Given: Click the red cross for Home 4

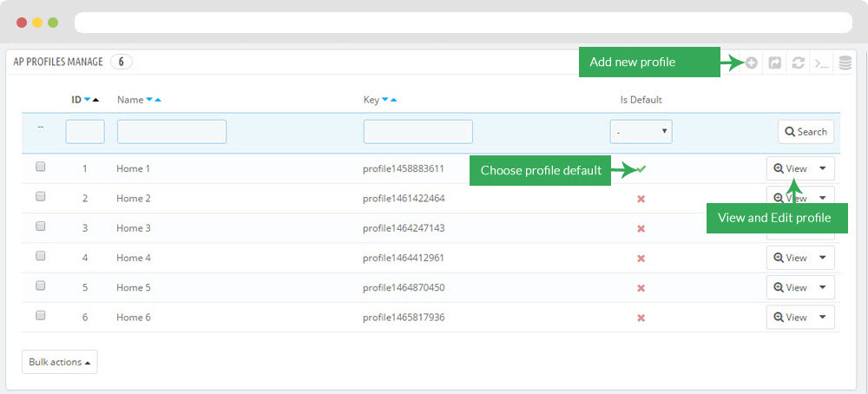Looking at the screenshot, I should click(641, 259).
